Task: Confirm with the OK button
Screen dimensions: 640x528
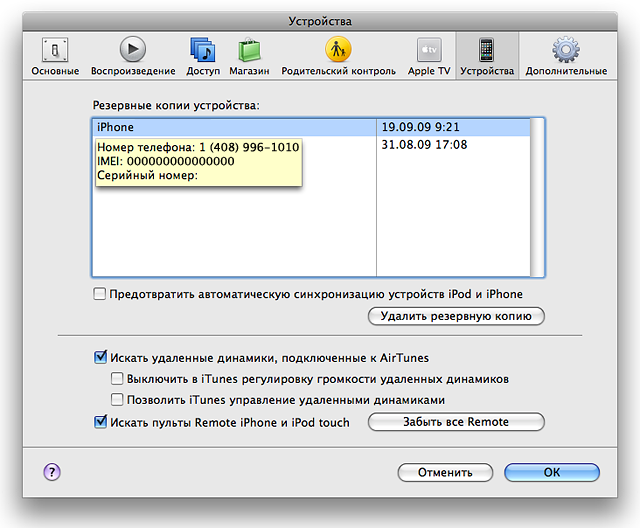Action: pos(551,473)
